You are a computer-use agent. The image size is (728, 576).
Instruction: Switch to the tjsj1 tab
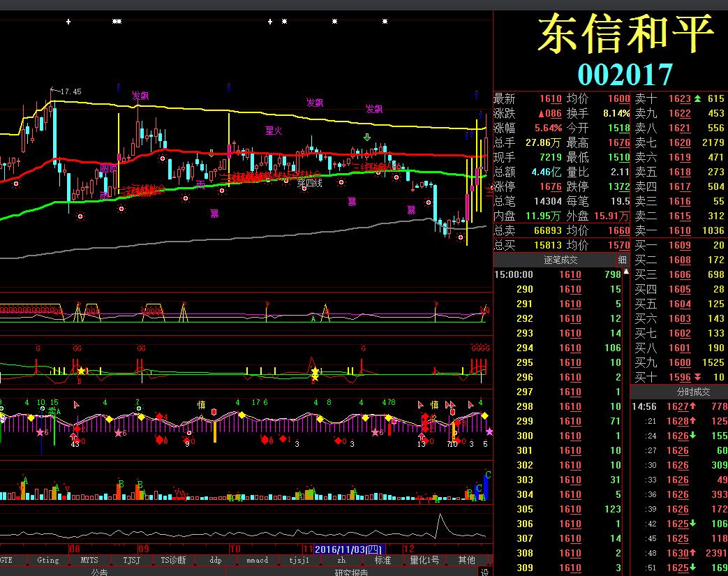pos(299,560)
